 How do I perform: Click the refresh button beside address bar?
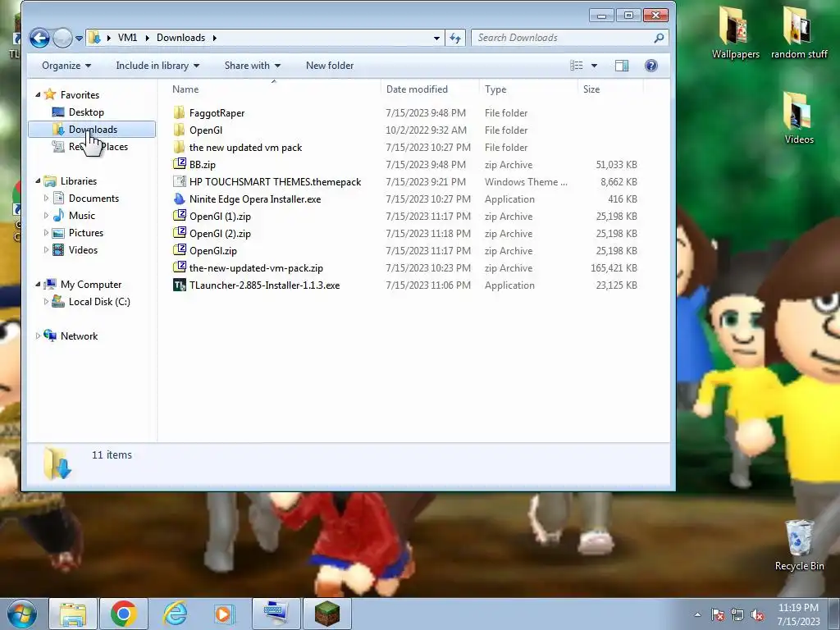[x=454, y=38]
